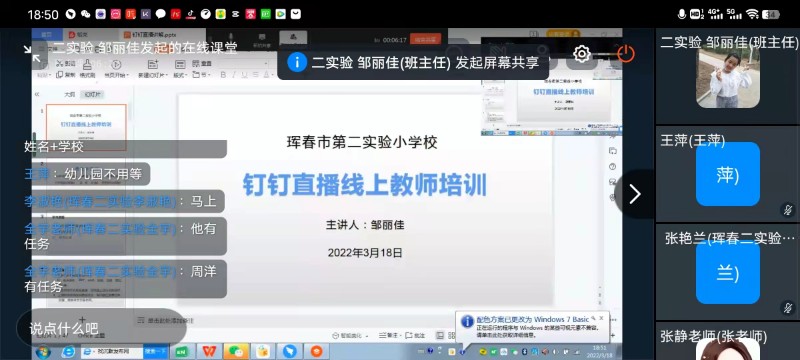Switch to normal view icon in WPS status bar

click(x=439, y=336)
